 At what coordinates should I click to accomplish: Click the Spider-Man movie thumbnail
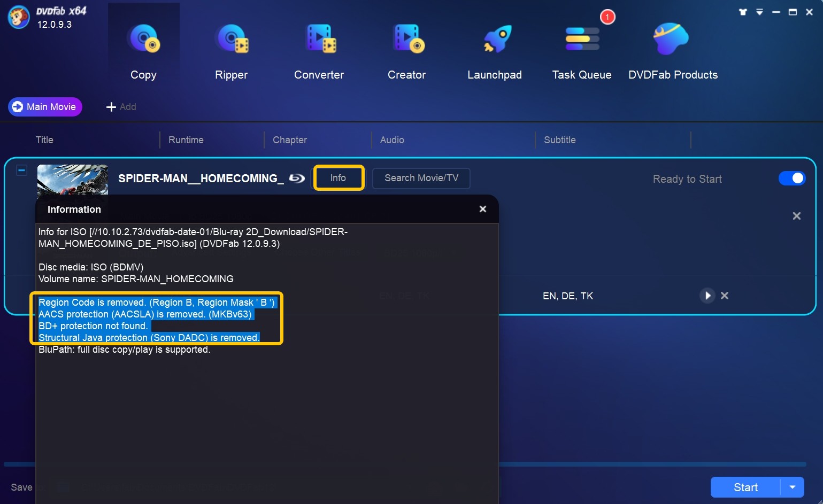(x=73, y=179)
